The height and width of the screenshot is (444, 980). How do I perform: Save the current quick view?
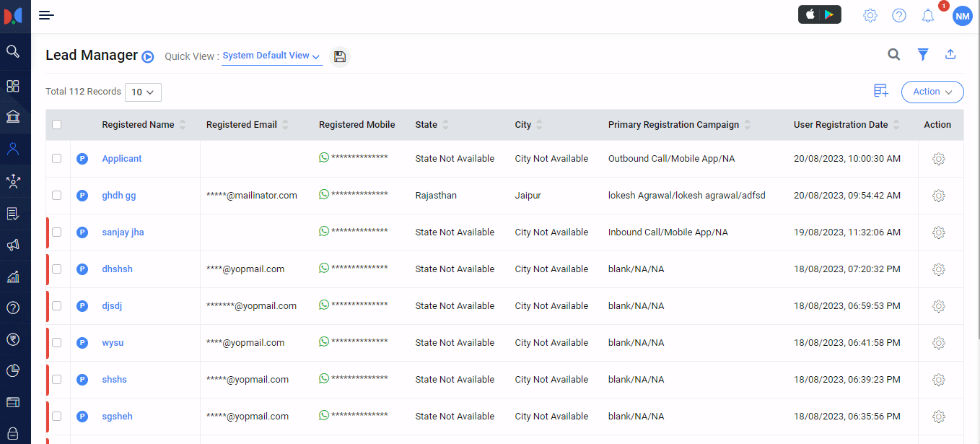340,56
